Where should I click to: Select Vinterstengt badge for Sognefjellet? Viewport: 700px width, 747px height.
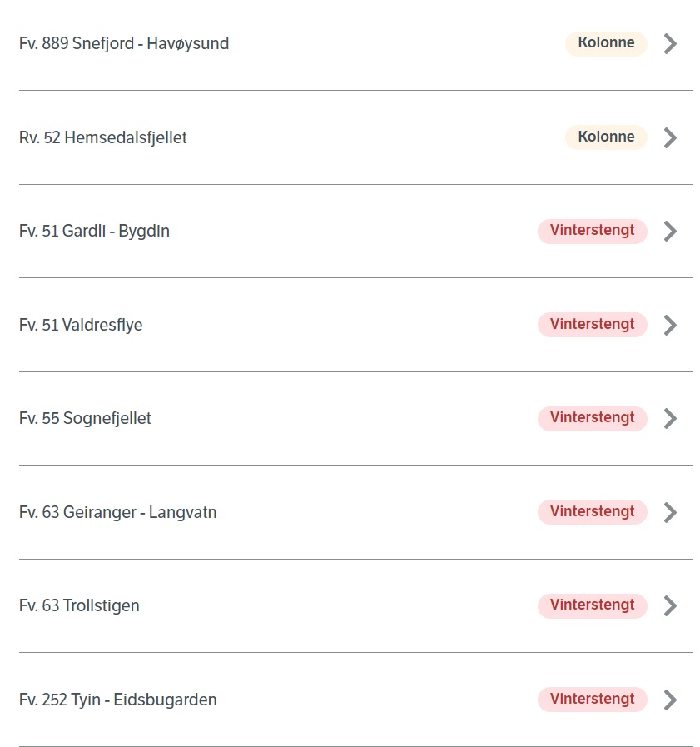point(593,418)
